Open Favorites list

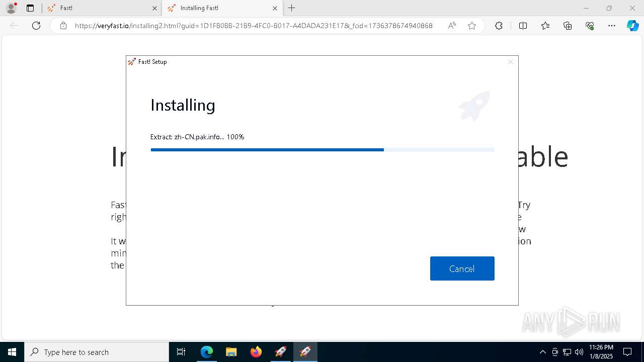[x=545, y=26]
